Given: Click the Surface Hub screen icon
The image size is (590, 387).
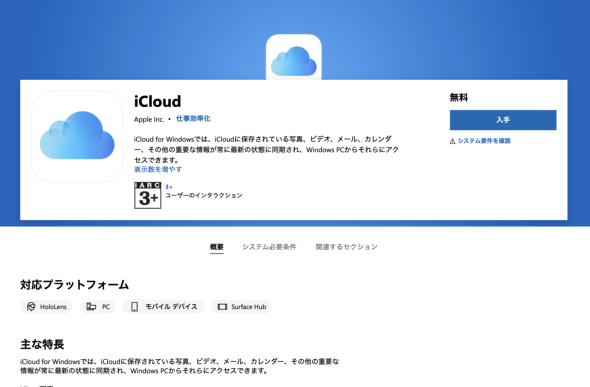Looking at the screenshot, I should 222,307.
